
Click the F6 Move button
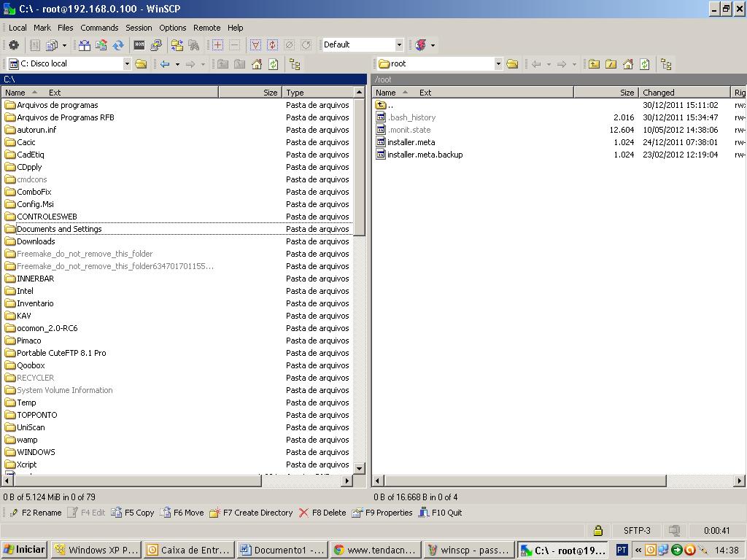point(182,513)
